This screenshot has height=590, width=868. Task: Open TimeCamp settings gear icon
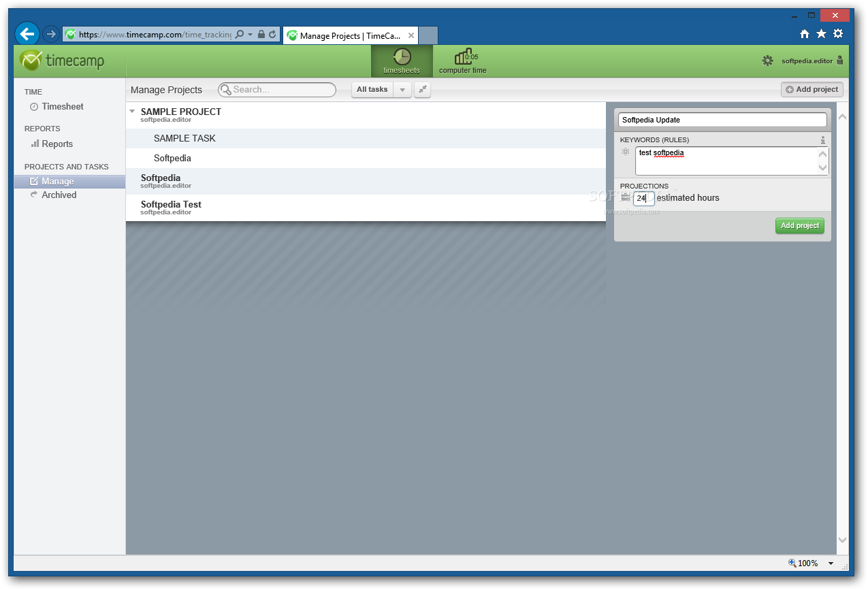[768, 61]
